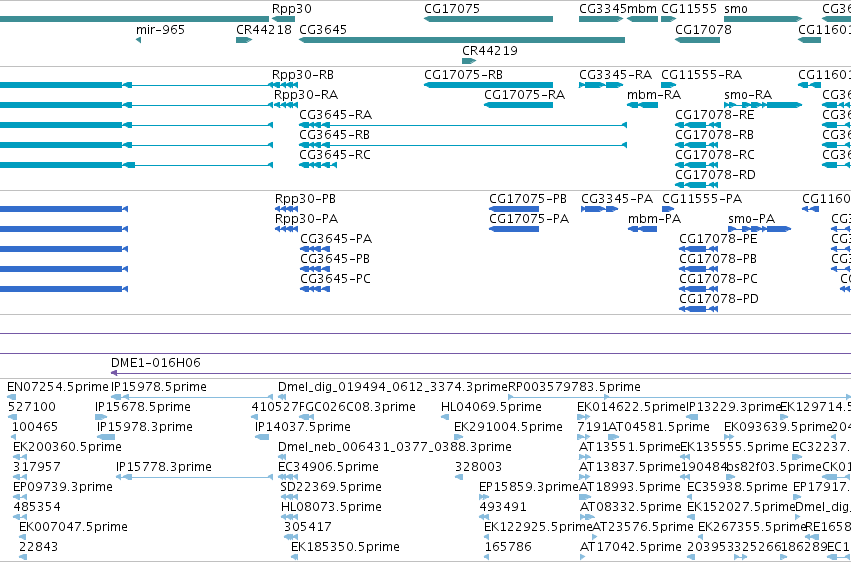Select BAC clone DME1-016H06
The width and height of the screenshot is (851, 562).
point(156,363)
